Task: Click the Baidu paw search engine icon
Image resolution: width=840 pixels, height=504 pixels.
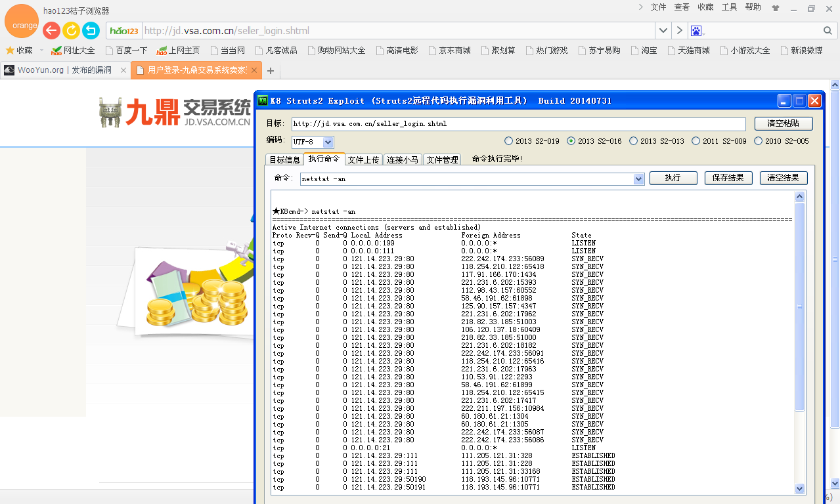Action: (x=696, y=31)
